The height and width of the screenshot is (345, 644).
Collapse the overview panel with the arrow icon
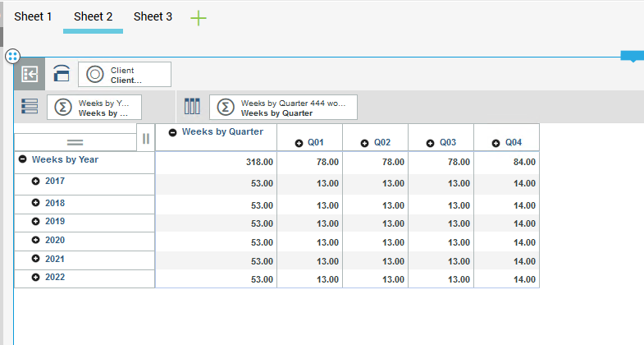tap(30, 74)
